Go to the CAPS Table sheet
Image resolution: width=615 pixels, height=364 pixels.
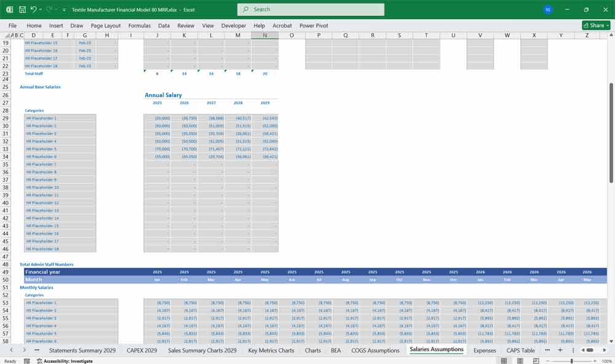[x=520, y=350]
